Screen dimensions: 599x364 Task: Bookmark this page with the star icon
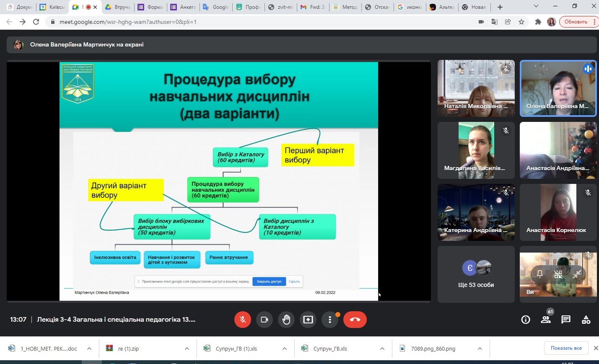pos(521,22)
